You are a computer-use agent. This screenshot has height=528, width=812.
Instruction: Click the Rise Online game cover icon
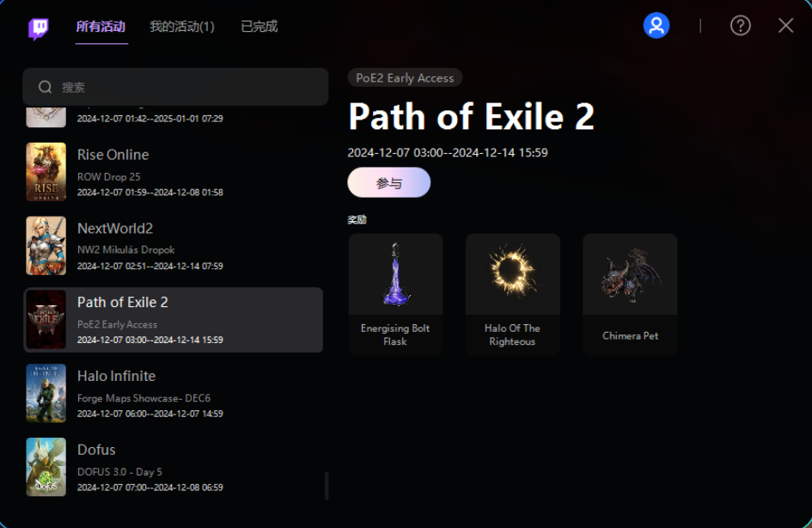(x=46, y=171)
